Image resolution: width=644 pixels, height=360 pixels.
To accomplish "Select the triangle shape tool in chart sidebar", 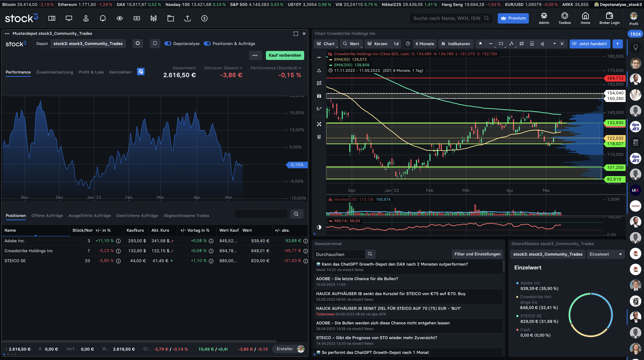I will 319,70.
